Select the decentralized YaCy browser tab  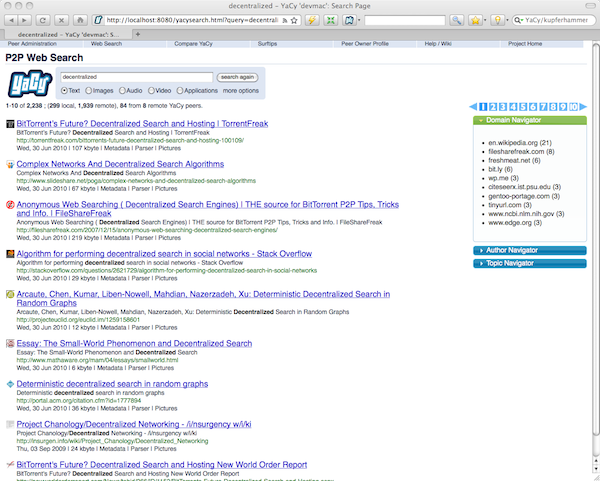click(x=68, y=34)
